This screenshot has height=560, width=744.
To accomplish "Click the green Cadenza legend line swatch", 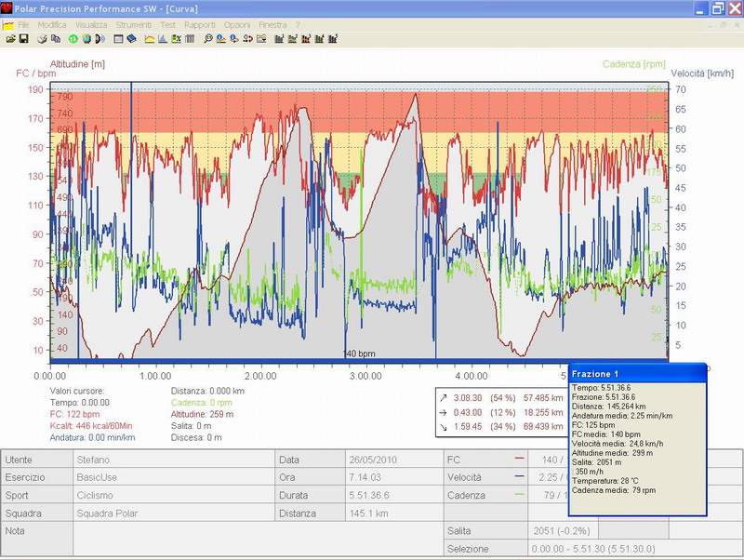I will coord(520,494).
